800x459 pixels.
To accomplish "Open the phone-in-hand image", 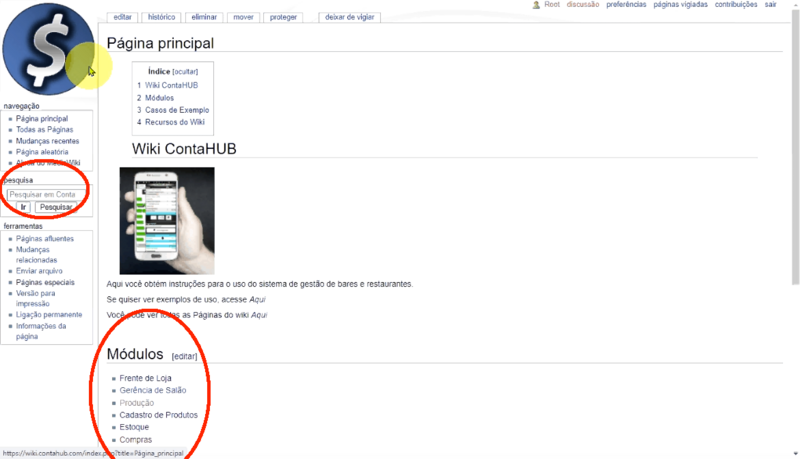I will (x=167, y=221).
